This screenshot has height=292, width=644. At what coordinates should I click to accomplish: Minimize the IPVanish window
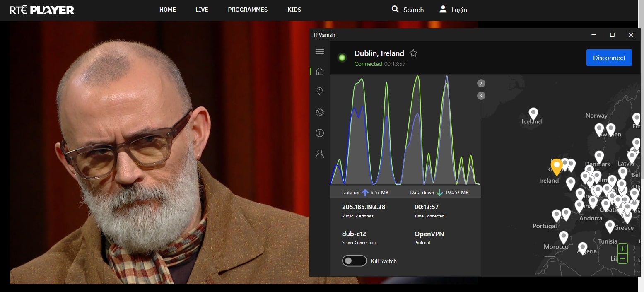[593, 35]
